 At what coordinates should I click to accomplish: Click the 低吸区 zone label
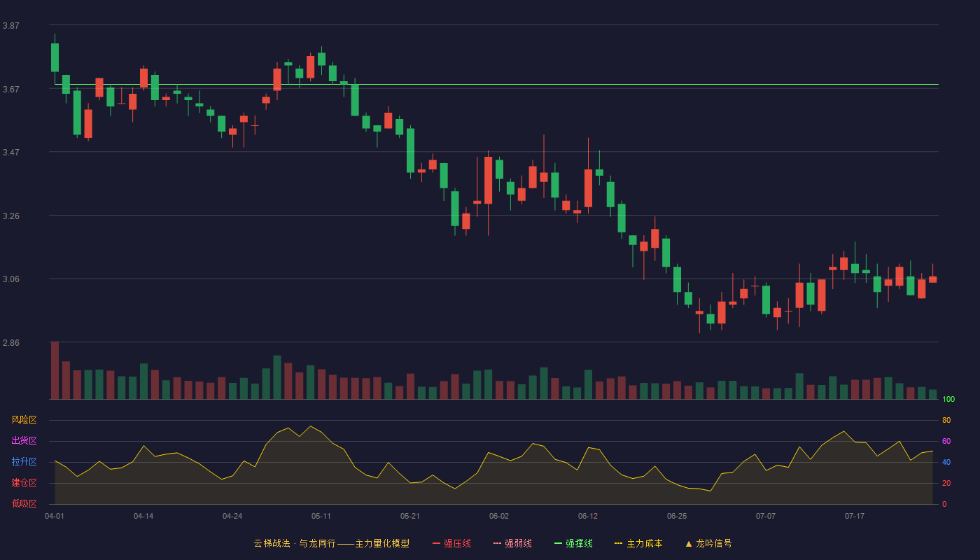24,504
